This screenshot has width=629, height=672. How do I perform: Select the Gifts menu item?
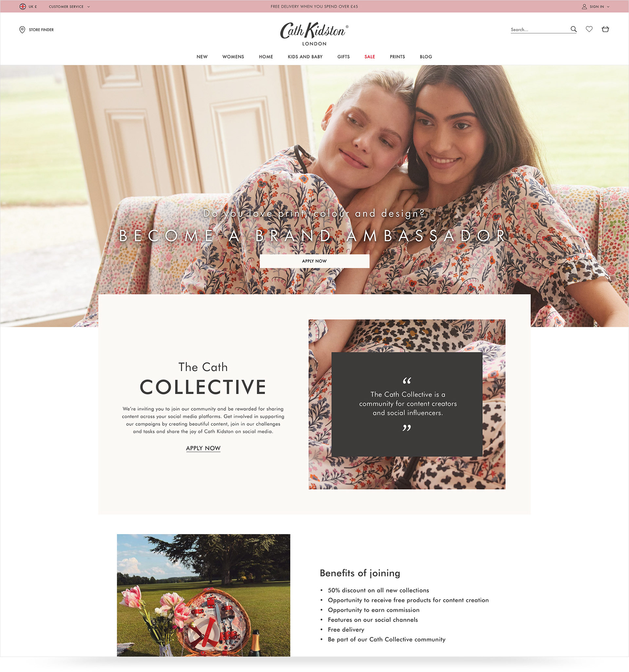tap(343, 57)
